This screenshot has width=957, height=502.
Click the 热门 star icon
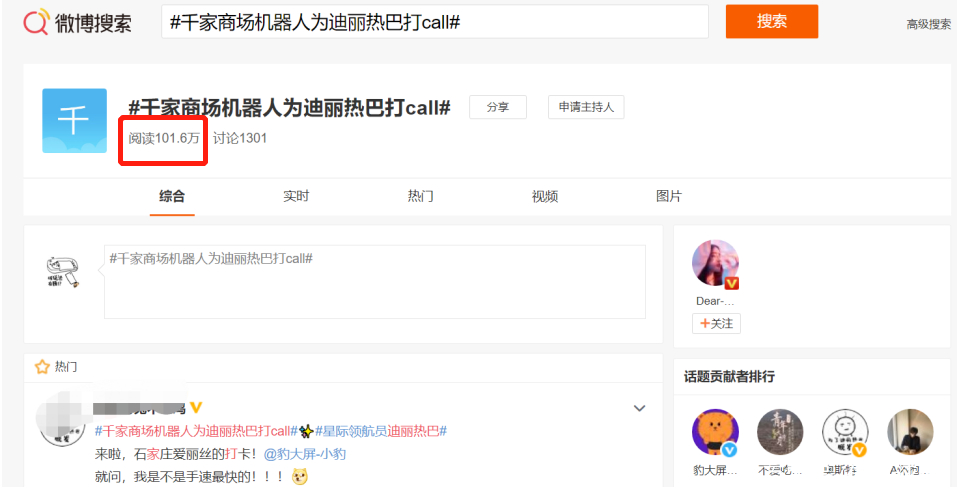pyautogui.click(x=42, y=367)
